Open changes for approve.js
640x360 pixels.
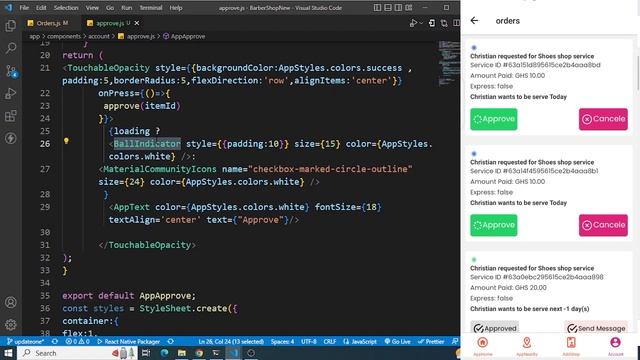[432, 23]
